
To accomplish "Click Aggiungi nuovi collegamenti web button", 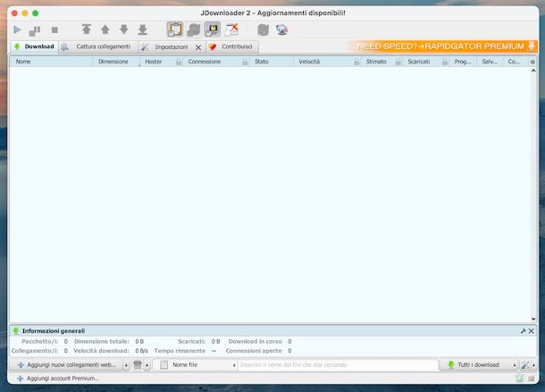I will [66, 365].
